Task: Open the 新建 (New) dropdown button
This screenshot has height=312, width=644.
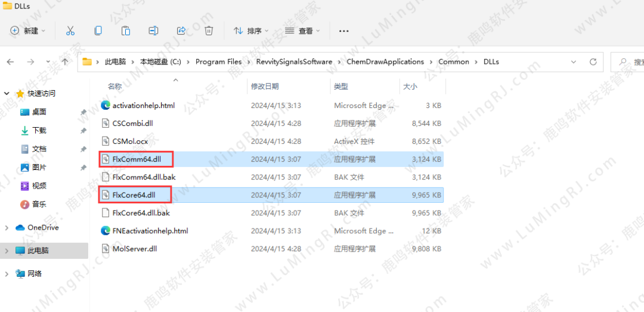Action: tap(28, 31)
